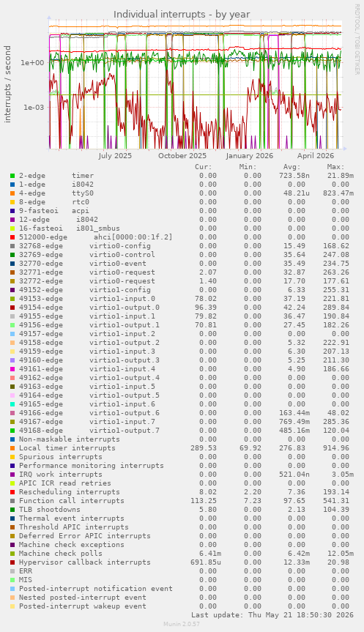Click the April 2026 axis label
The height and width of the screenshot is (632, 364).
[316, 155]
